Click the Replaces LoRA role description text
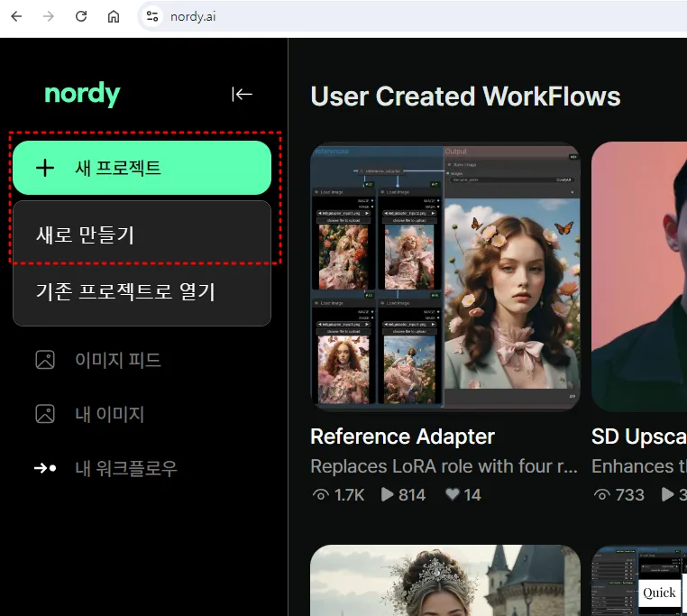The image size is (687, 616). pyautogui.click(x=444, y=466)
